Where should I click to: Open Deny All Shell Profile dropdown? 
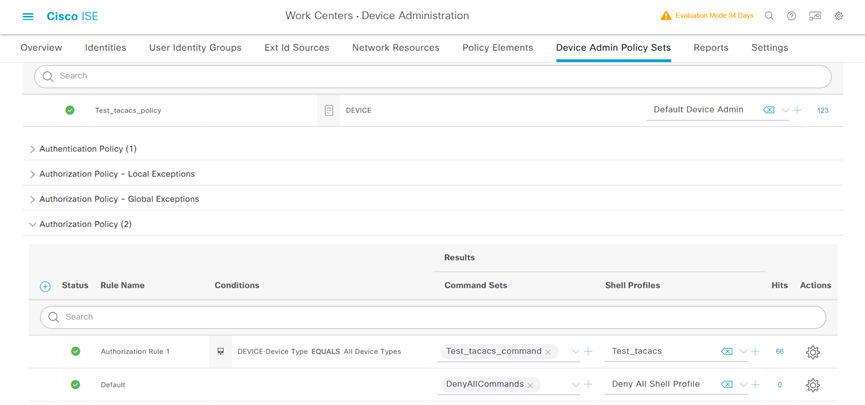743,385
